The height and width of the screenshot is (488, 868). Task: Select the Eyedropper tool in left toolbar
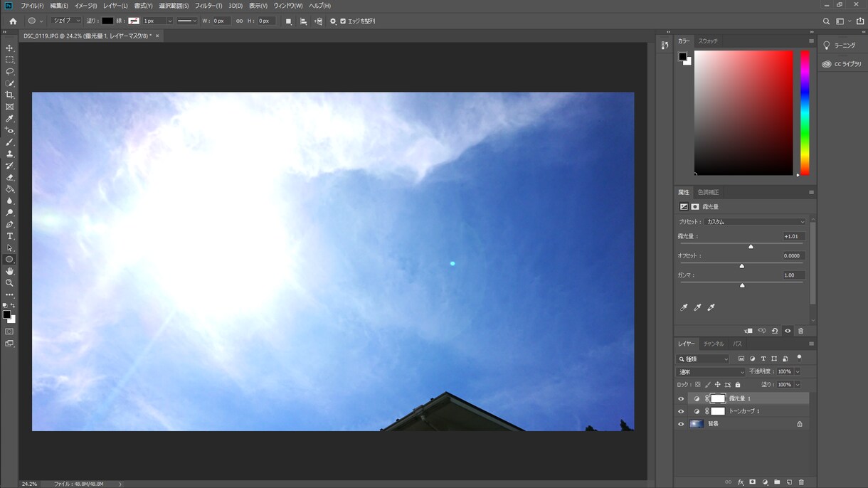tap(10, 119)
